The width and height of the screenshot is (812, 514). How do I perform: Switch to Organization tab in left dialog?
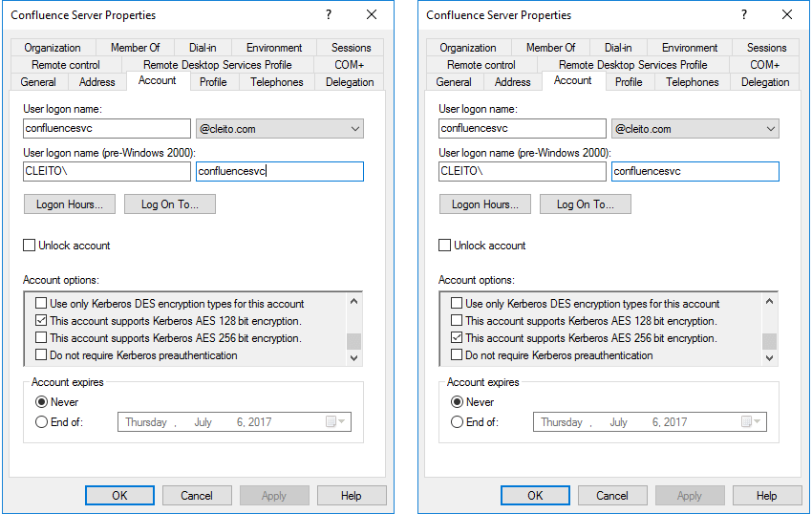tap(53, 48)
